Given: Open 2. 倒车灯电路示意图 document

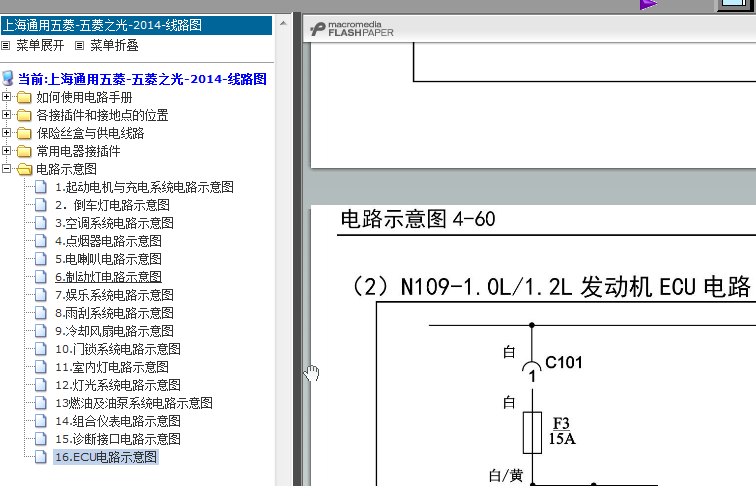Looking at the screenshot, I should point(112,205).
